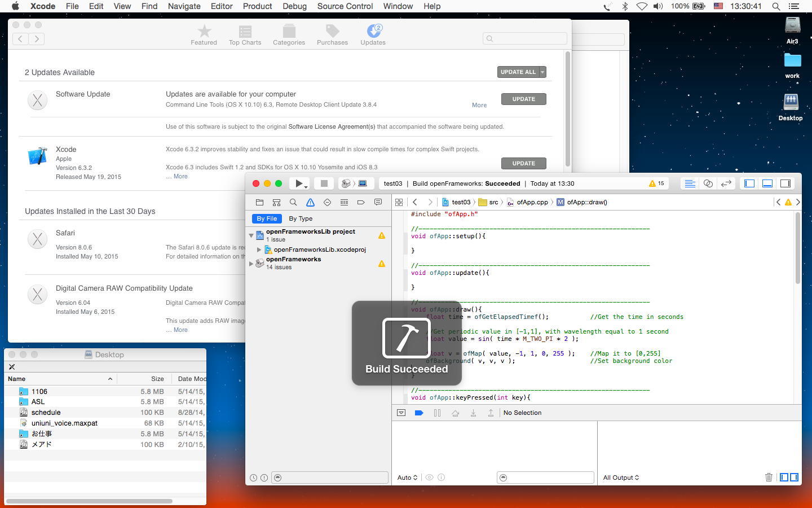The image size is (812, 508).
Task: Click the test03 breadcrumb in jump bar
Action: coord(456,202)
